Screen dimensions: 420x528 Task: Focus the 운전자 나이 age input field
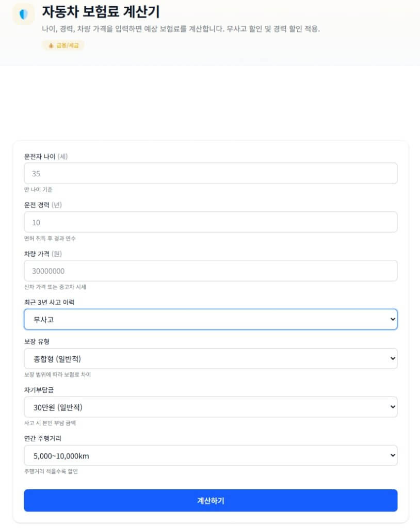point(210,173)
